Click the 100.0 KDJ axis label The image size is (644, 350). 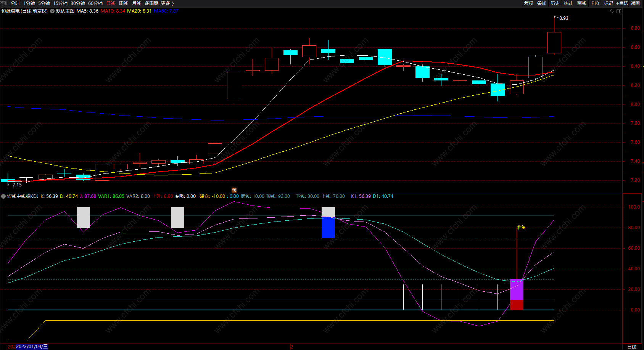coord(634,207)
